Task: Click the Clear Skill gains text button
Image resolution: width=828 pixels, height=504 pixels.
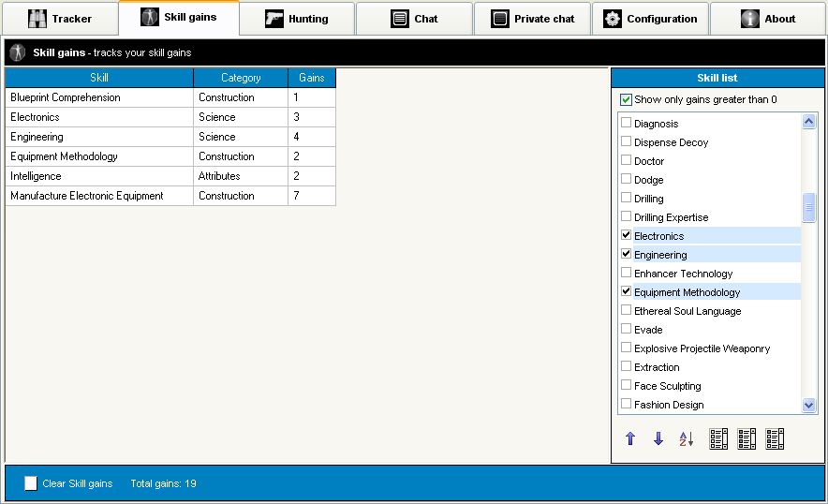Action: point(77,483)
